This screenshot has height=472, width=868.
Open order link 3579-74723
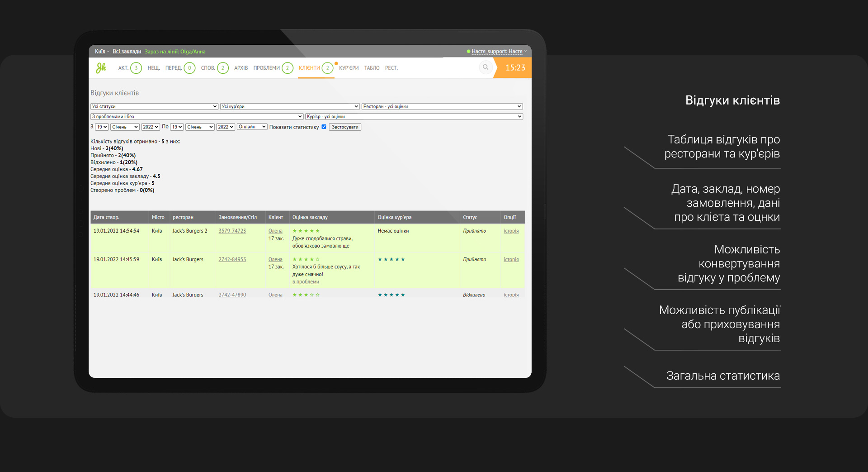pos(232,231)
